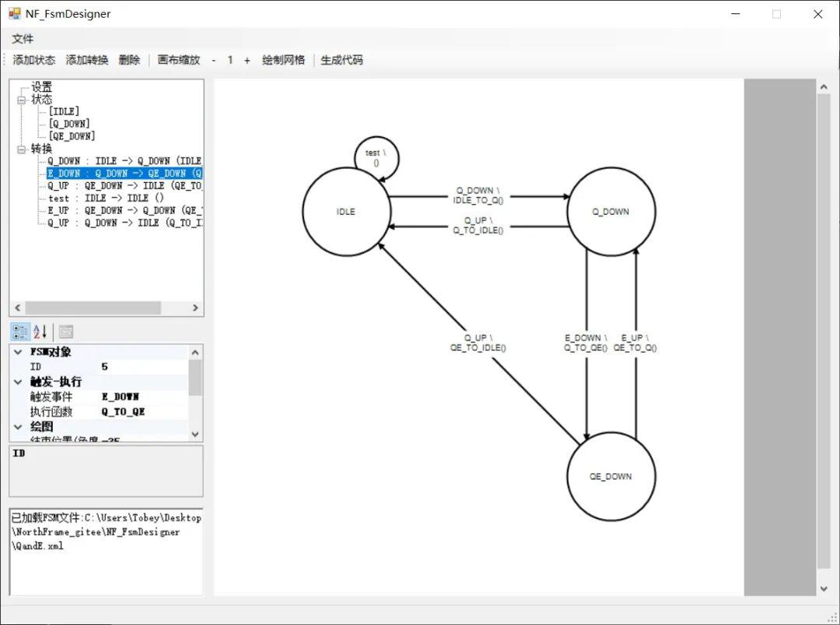Viewport: 840px width, 625px height.
Task: Switch property grid to categorized view
Action: pyautogui.click(x=20, y=332)
